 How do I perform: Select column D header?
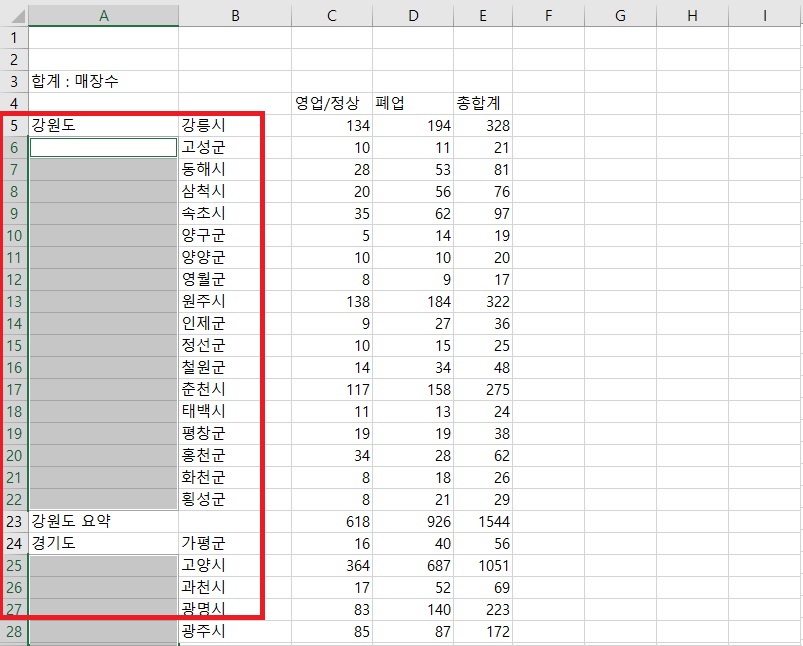tap(413, 16)
